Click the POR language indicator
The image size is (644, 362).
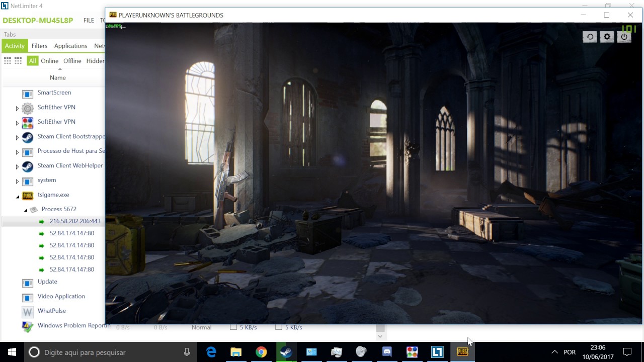[570, 352]
